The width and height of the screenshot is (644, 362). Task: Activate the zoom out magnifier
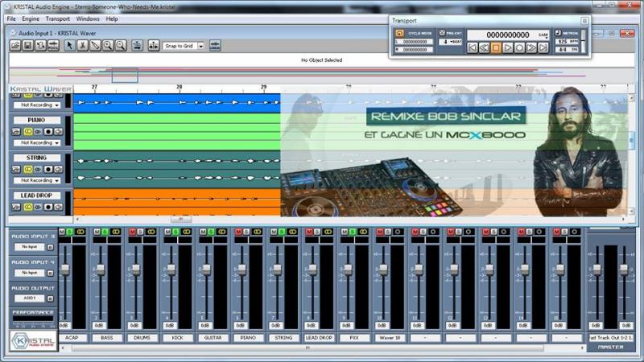[x=121, y=46]
